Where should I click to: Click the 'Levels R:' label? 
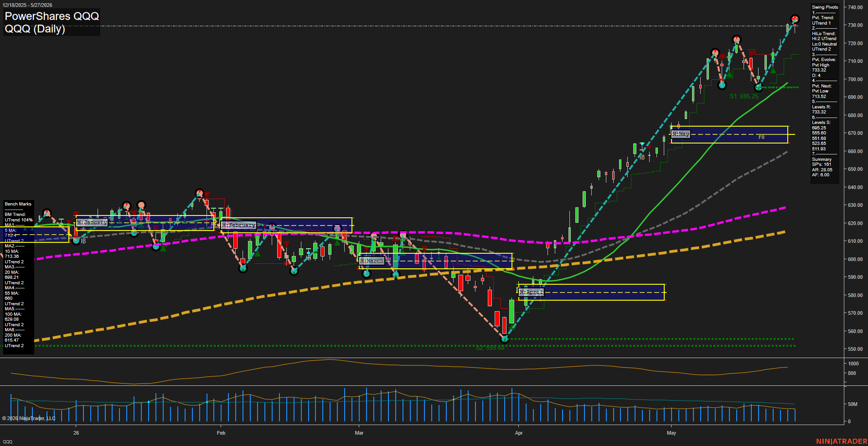click(x=821, y=107)
